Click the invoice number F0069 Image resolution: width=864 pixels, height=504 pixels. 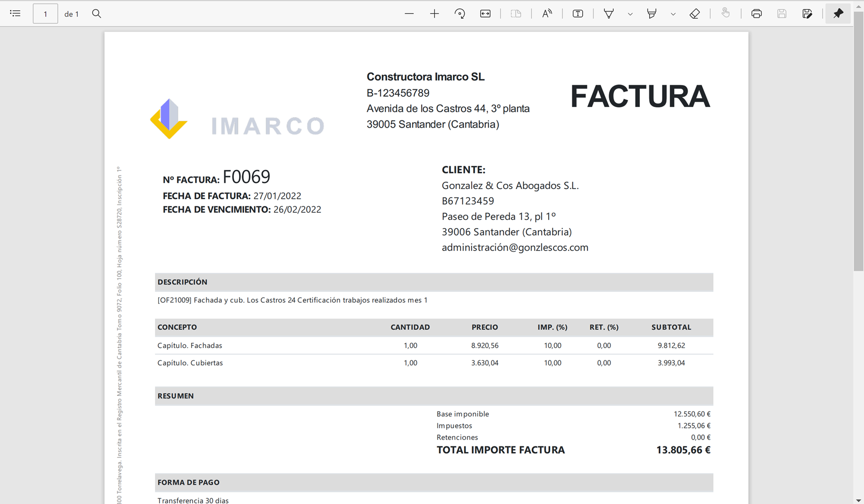coord(246,177)
